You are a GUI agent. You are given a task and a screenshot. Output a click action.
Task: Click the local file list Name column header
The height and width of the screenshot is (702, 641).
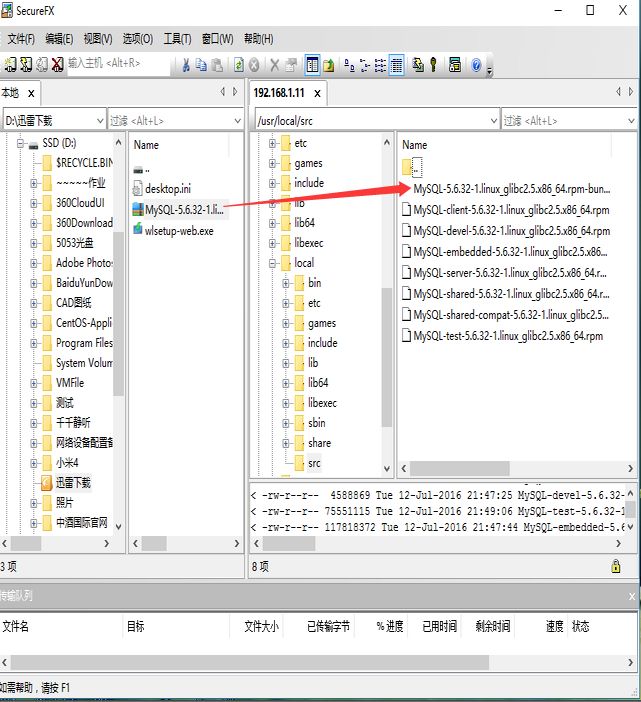[180, 145]
